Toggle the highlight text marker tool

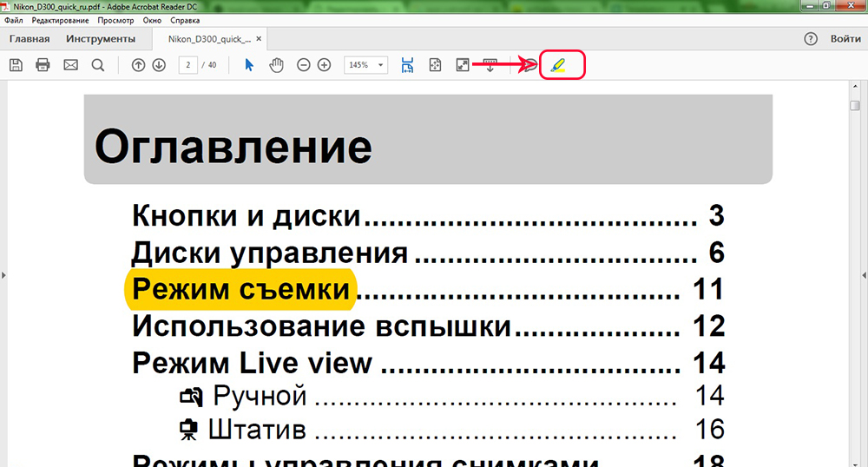tap(557, 65)
